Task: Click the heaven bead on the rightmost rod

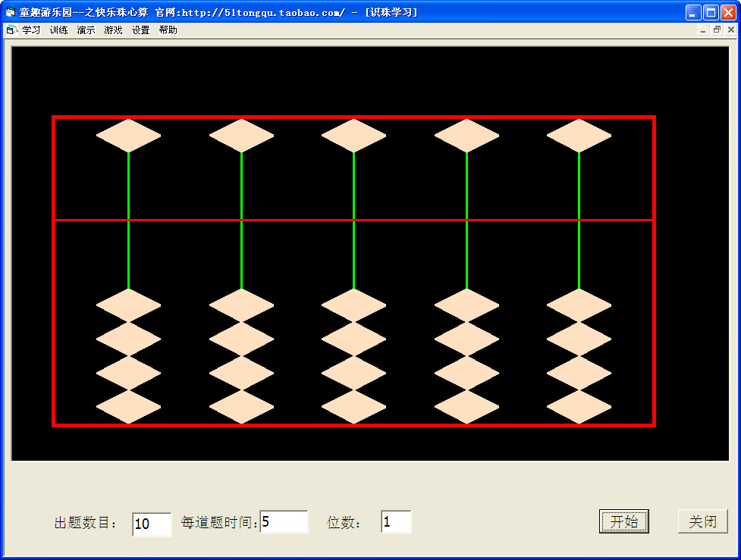Action: pyautogui.click(x=579, y=134)
